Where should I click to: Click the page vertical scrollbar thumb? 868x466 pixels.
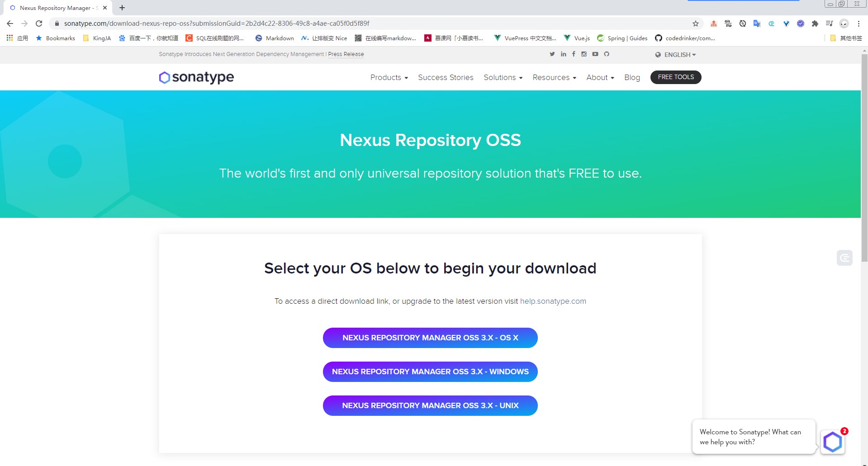pyautogui.click(x=864, y=158)
